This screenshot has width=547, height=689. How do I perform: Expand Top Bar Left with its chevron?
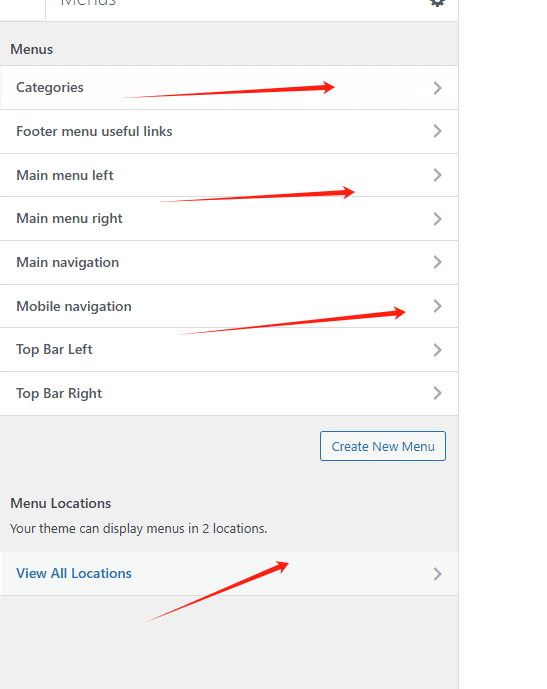(437, 350)
